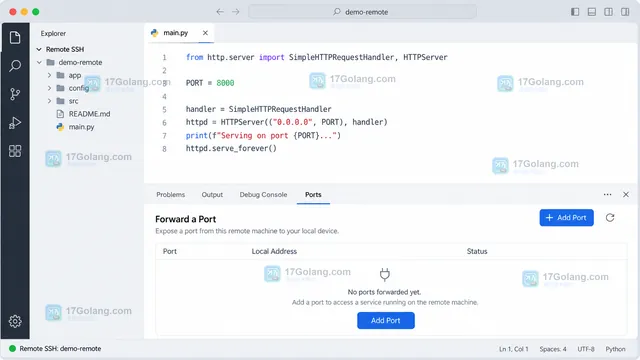640x360 pixels.
Task: Expand the config folder chevron
Action: pyautogui.click(x=49, y=88)
